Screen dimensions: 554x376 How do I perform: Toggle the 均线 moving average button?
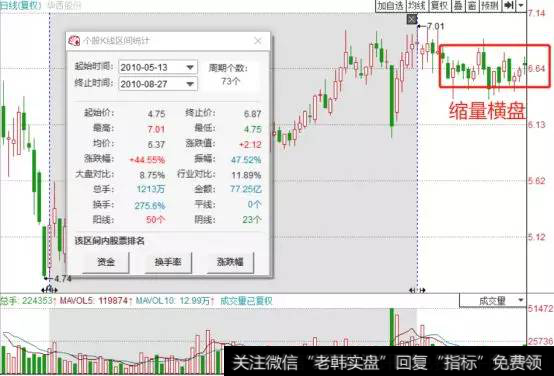[417, 5]
